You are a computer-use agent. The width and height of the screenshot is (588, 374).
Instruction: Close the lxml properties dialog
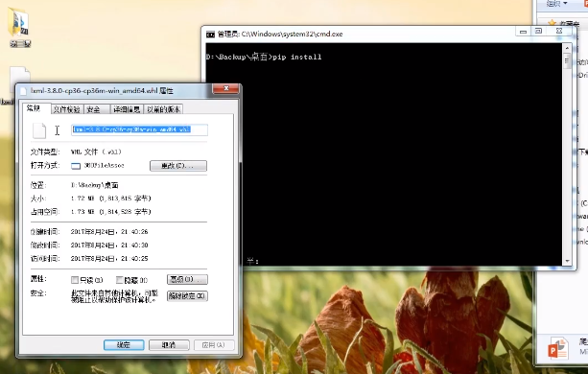(x=226, y=88)
